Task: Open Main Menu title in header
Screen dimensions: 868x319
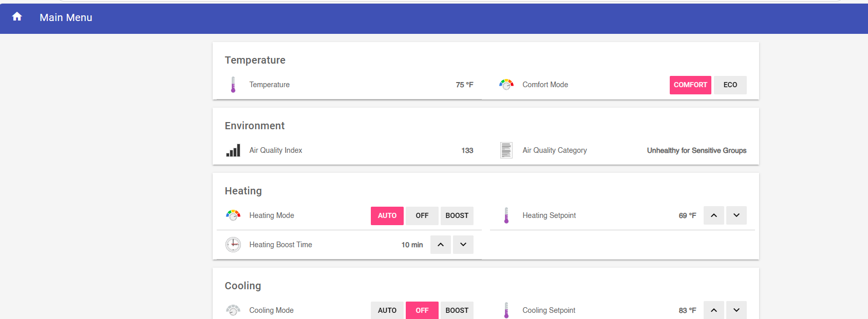Action: click(66, 17)
